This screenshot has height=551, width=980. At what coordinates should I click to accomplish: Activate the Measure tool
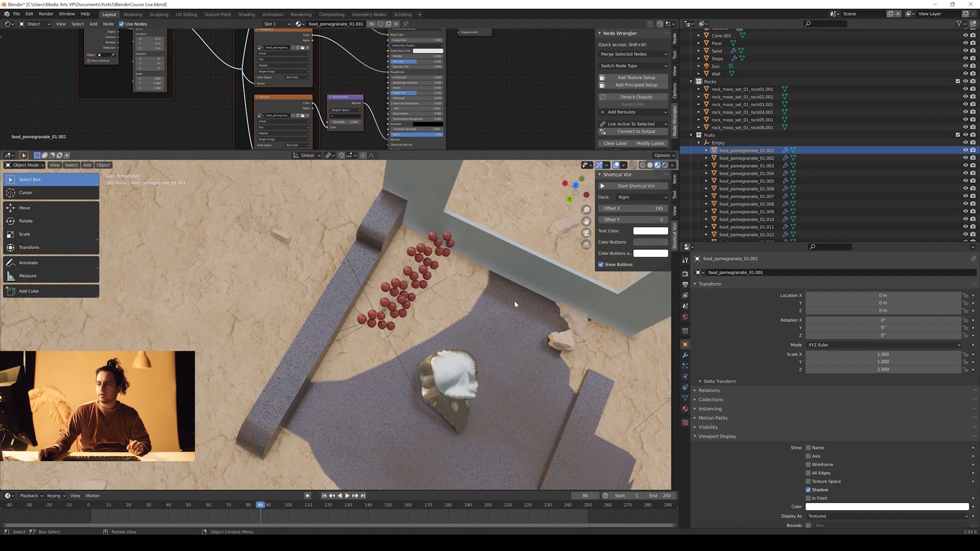(x=27, y=275)
